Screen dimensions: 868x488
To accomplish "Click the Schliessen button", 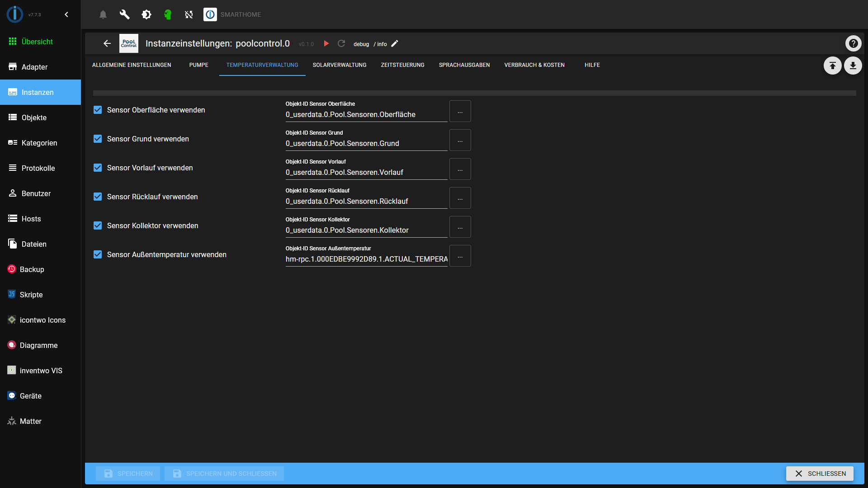I will 819,474.
